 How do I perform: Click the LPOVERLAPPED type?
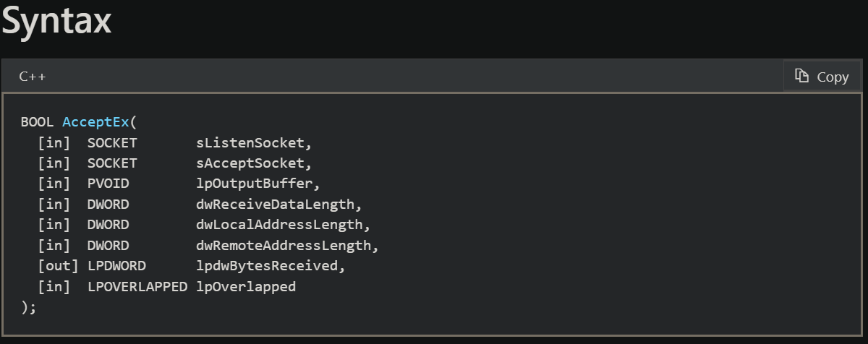[x=137, y=286]
